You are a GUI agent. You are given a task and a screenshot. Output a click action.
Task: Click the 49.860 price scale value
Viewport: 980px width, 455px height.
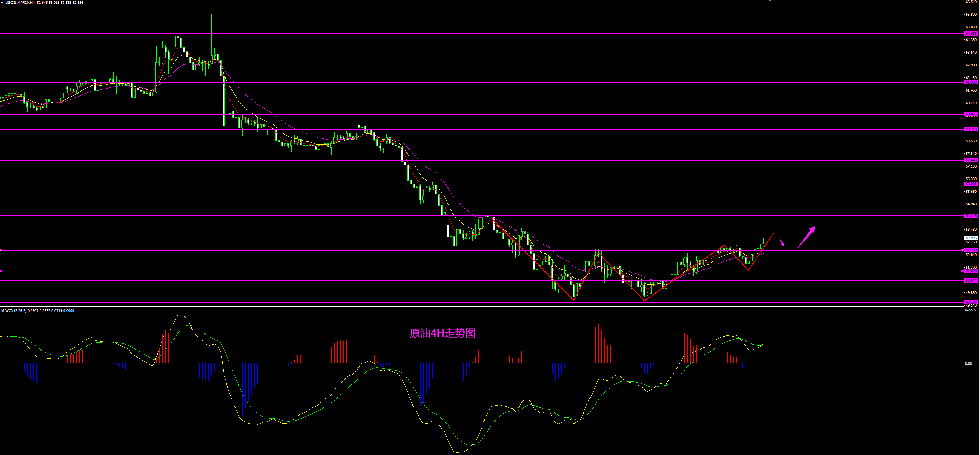pos(971,293)
